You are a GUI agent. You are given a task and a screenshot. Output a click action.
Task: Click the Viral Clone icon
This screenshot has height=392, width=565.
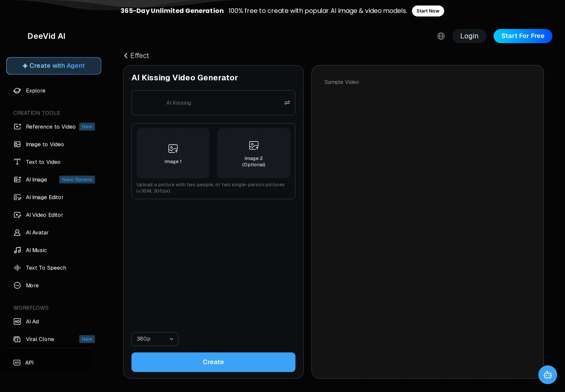tap(17, 339)
